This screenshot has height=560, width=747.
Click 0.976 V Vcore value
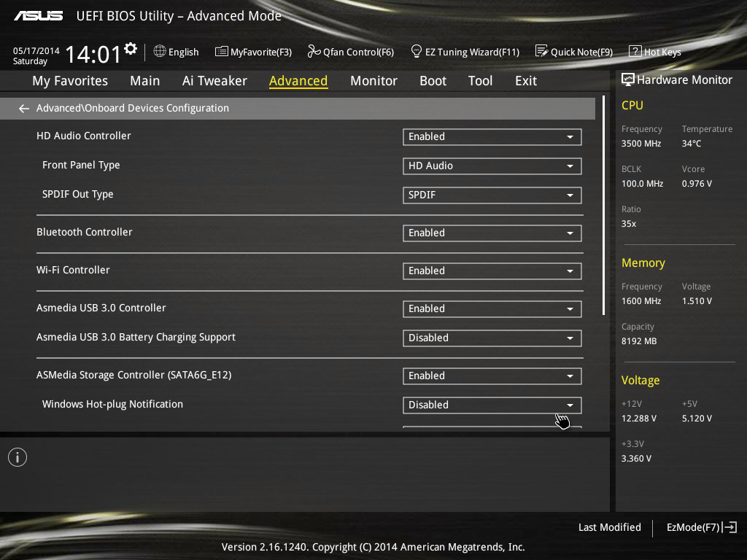coord(697,183)
